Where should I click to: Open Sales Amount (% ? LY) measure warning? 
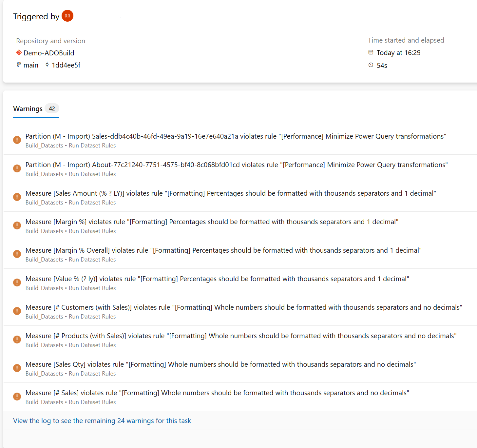tap(231, 193)
